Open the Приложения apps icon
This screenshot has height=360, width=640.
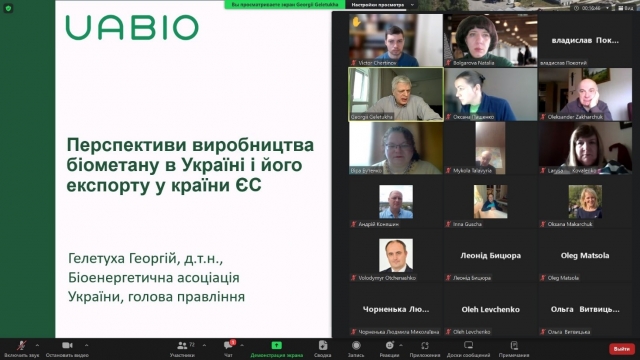coord(425,345)
